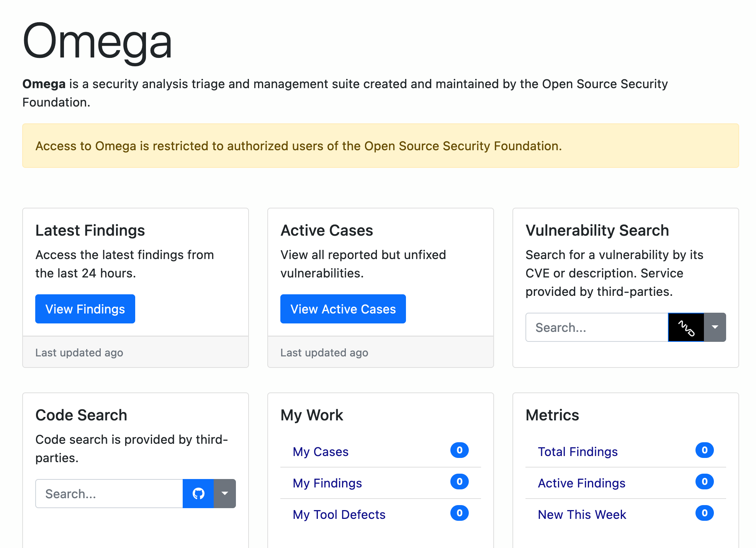Click the My Cases count badge
Screen dimensions: 756x548
pos(459,450)
